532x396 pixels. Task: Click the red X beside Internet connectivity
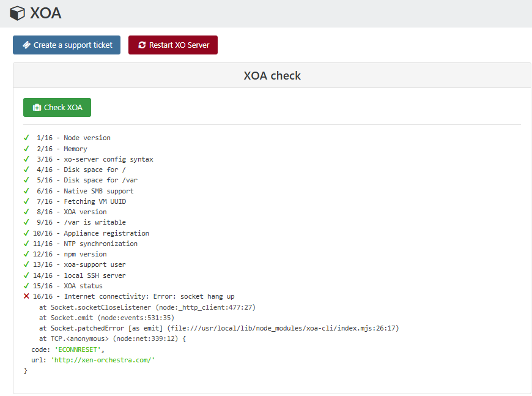click(x=26, y=296)
